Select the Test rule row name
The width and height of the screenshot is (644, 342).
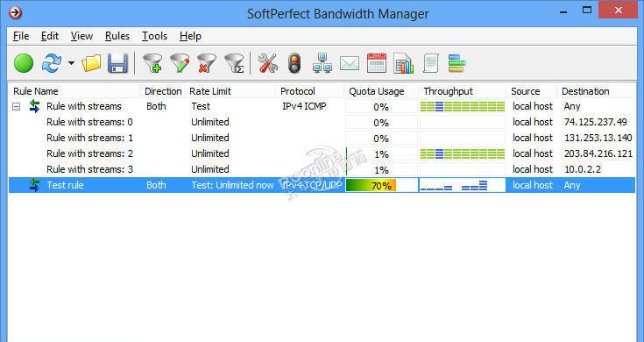(65, 185)
